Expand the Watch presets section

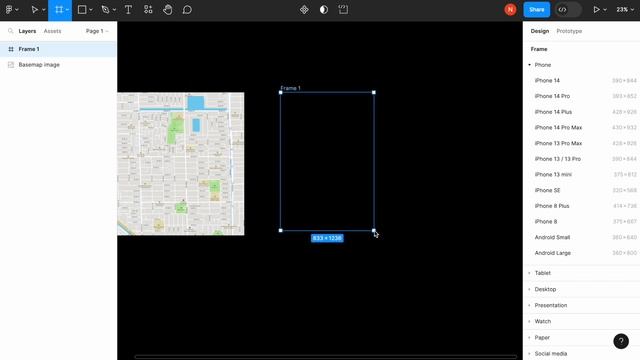tap(583, 321)
